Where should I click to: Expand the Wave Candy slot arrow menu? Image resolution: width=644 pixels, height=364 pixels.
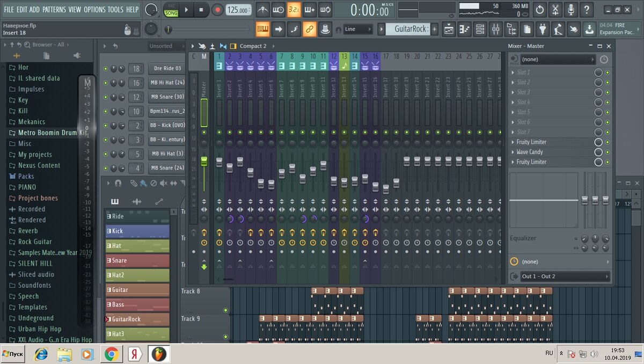[x=513, y=152]
